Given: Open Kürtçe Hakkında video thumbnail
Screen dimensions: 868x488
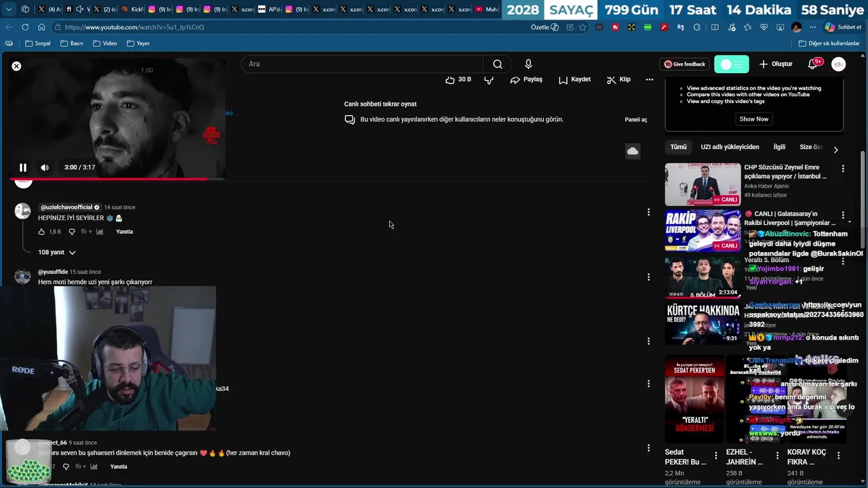Looking at the screenshot, I should point(703,324).
